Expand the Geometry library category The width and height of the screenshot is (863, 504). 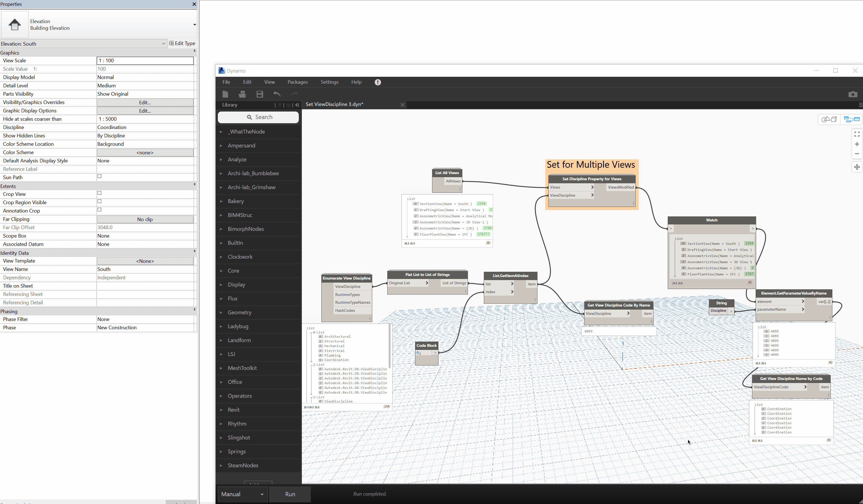[x=239, y=312]
